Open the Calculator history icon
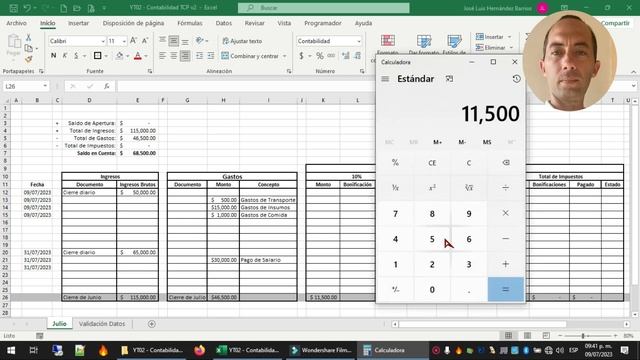 (516, 79)
